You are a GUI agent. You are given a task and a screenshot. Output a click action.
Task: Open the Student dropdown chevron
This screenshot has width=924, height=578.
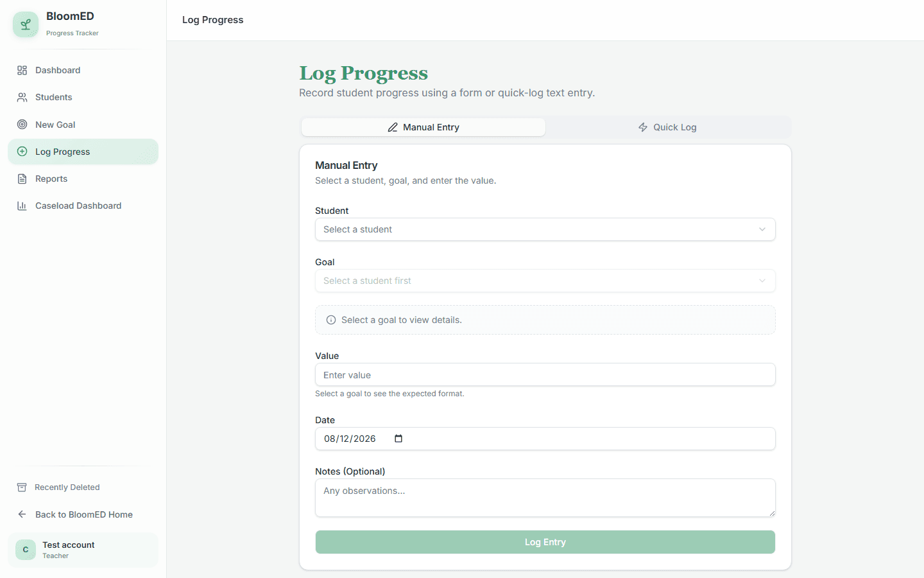coord(762,229)
